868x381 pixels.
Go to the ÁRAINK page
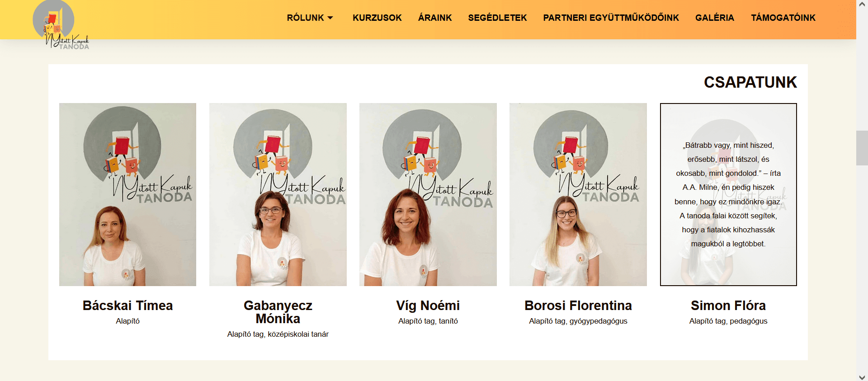(x=435, y=18)
